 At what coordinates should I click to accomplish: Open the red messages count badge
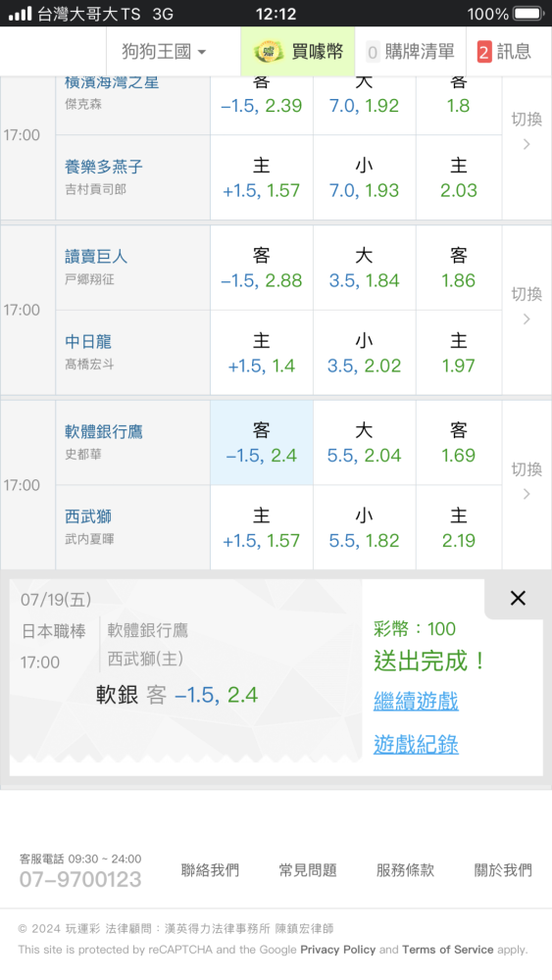pos(484,52)
